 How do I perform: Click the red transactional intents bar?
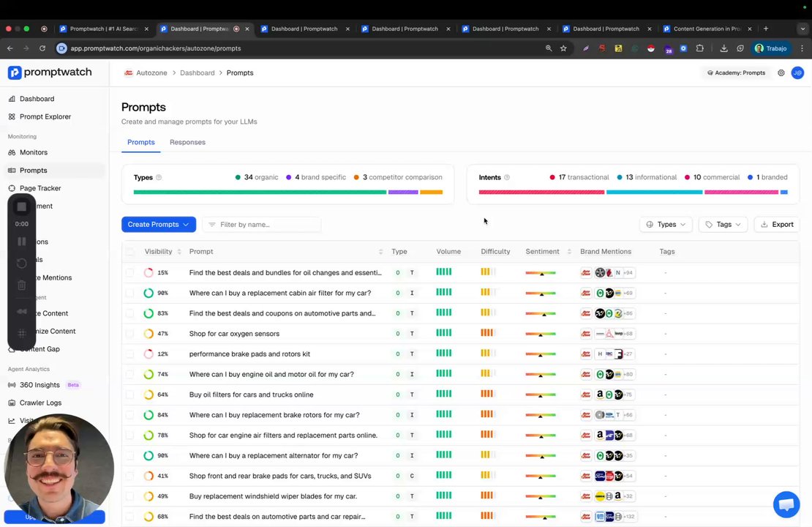click(541, 192)
